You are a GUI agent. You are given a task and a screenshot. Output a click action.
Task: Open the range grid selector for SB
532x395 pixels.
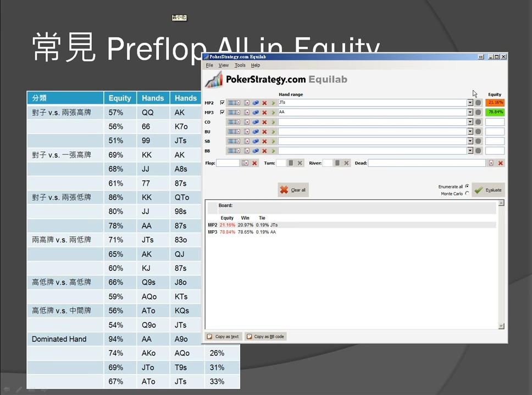click(234, 141)
